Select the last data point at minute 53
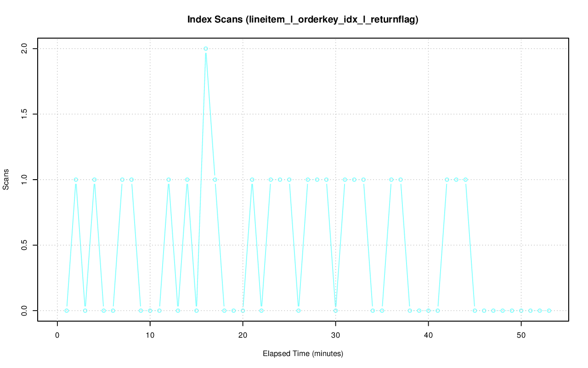Viewport: 588px width, 368px height. click(549, 311)
